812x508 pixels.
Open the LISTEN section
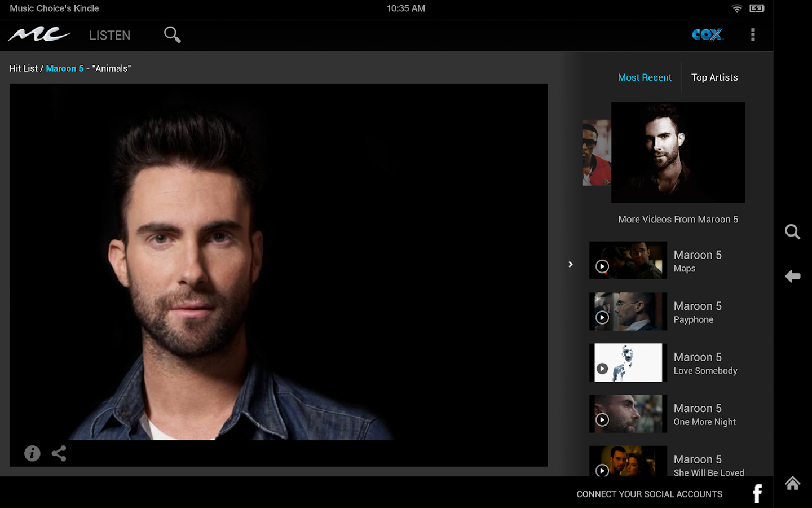[110, 36]
